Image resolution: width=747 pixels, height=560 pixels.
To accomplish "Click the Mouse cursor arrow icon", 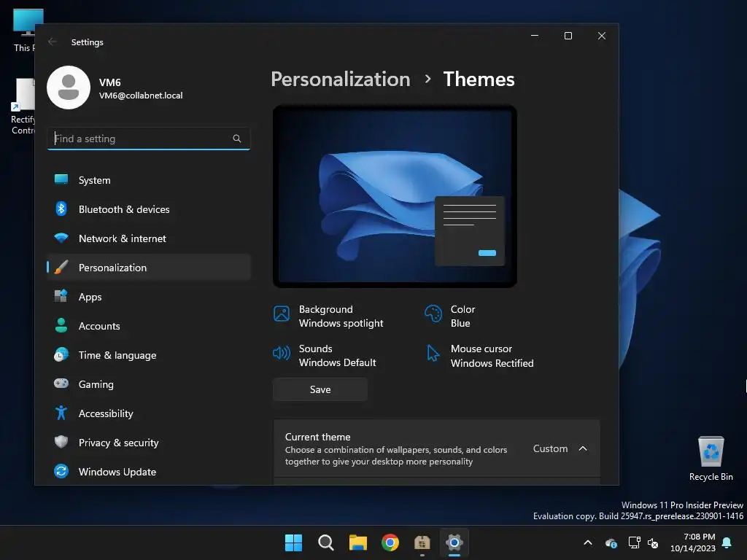I will (433, 353).
